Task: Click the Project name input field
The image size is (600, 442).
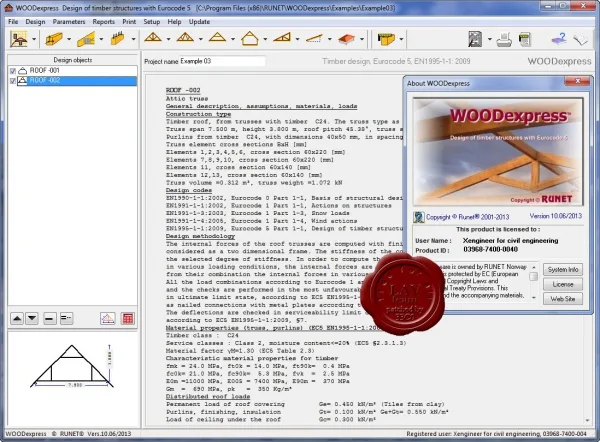Action: (x=222, y=61)
